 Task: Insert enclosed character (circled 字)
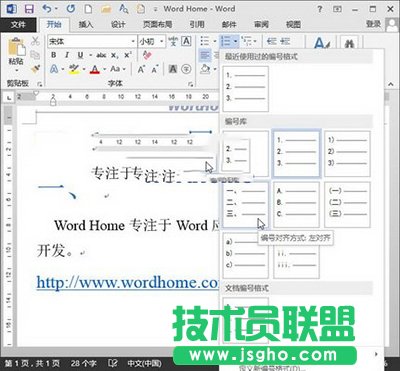point(186,69)
